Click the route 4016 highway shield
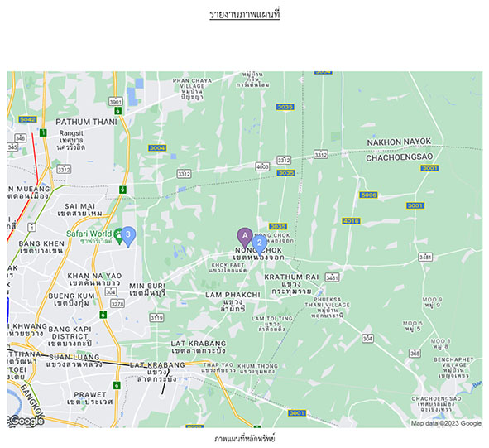489x448 pixels. 351,221
